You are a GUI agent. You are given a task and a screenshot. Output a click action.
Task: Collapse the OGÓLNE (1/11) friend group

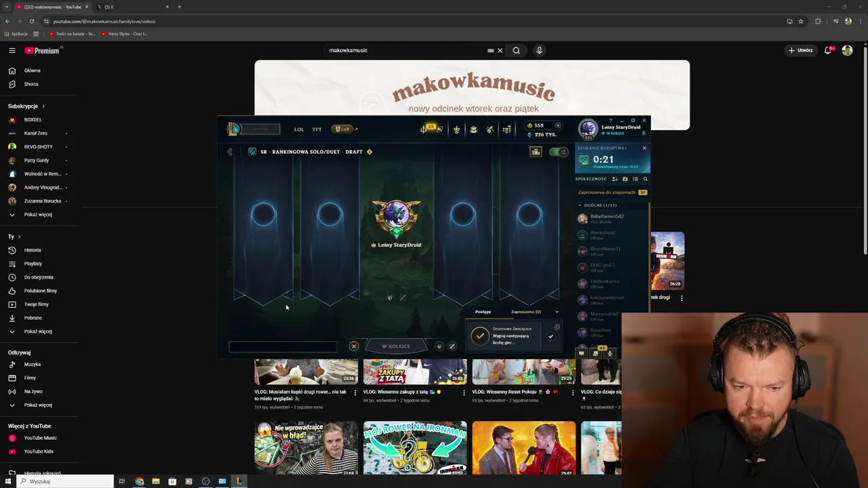tap(580, 205)
